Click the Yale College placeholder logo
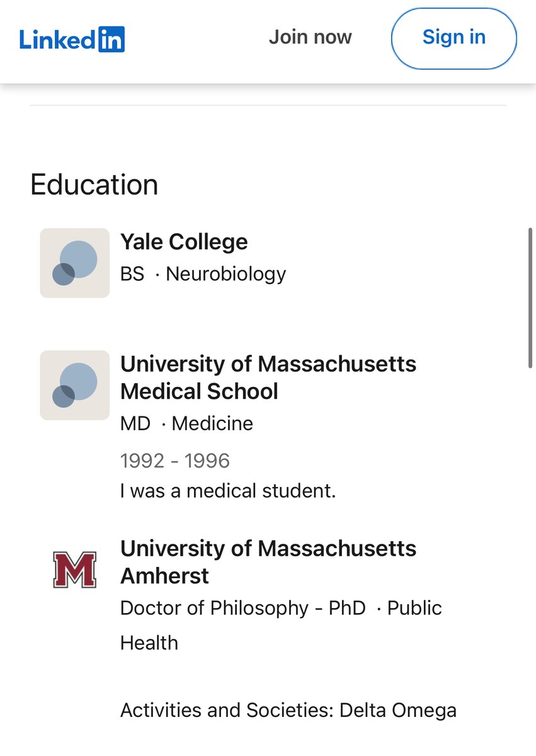Viewport: 536px width, 756px height. click(74, 263)
